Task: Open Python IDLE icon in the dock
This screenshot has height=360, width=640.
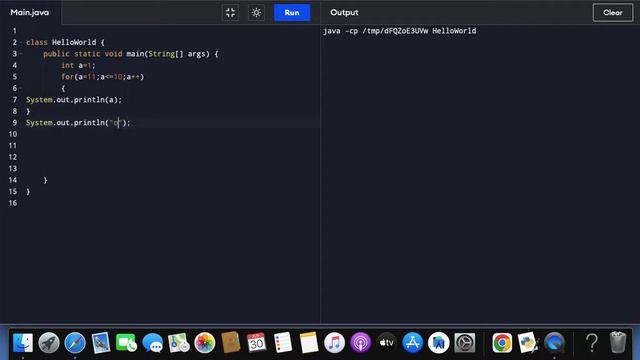Action: [528, 342]
